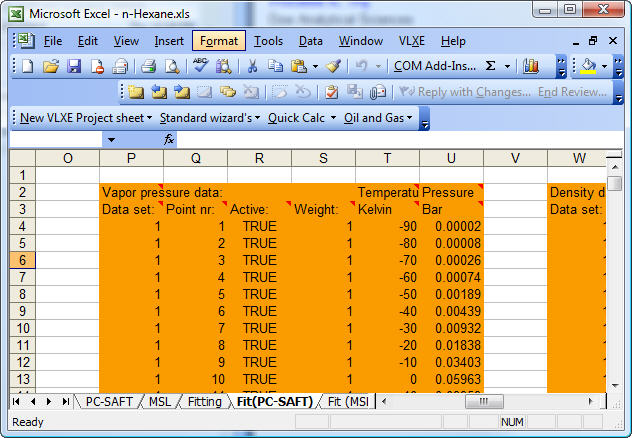The height and width of the screenshot is (438, 632).
Task: Open the Chart Wizard icon
Action: 531,66
